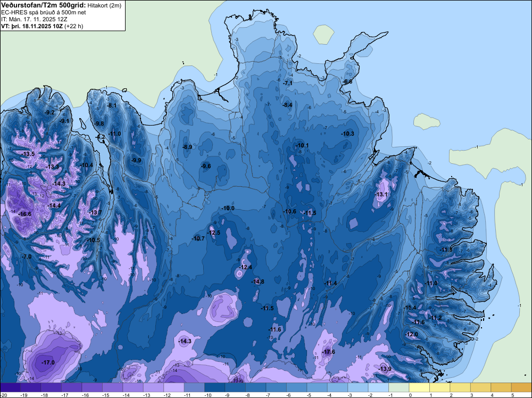Screen dimensions: 532x398
Task: Select legend swatch between 2 and 3
Action: (x=460, y=387)
